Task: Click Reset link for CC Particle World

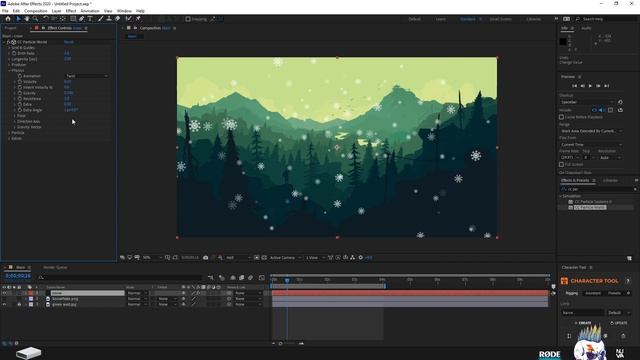Action: click(69, 42)
